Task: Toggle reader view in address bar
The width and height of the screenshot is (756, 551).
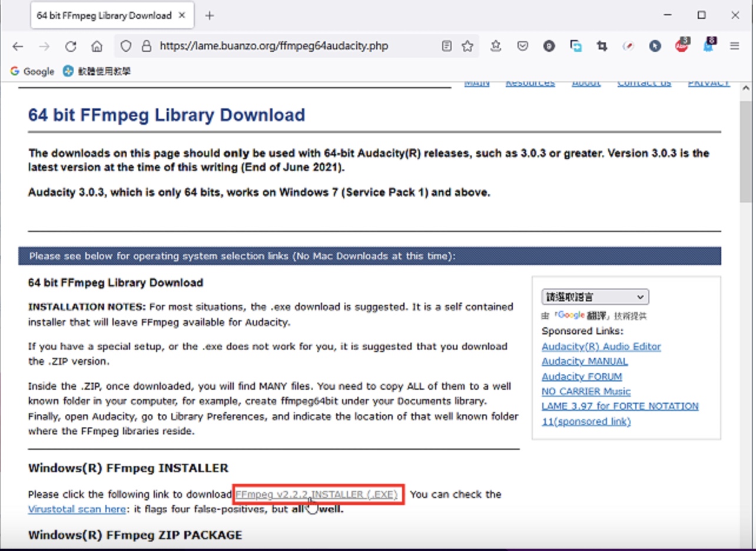Action: (447, 46)
